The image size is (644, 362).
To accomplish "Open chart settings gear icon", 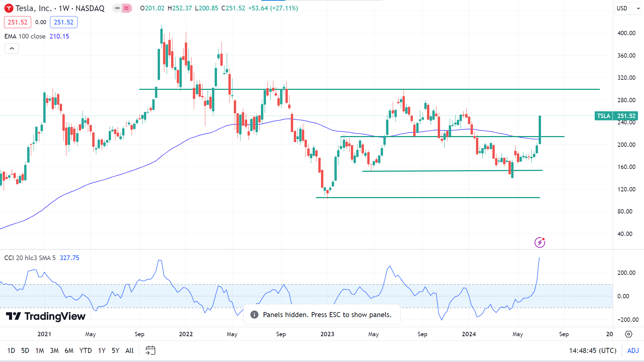I will (x=629, y=334).
